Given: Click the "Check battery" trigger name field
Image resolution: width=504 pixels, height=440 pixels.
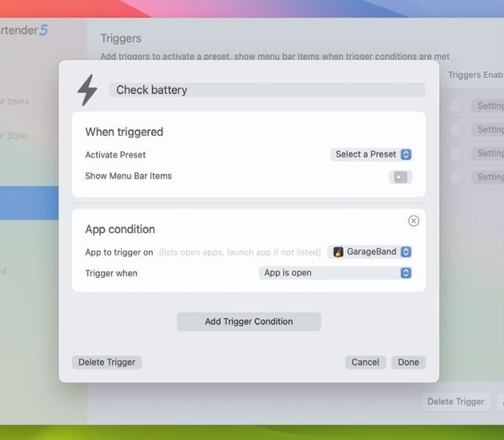Looking at the screenshot, I should (267, 90).
